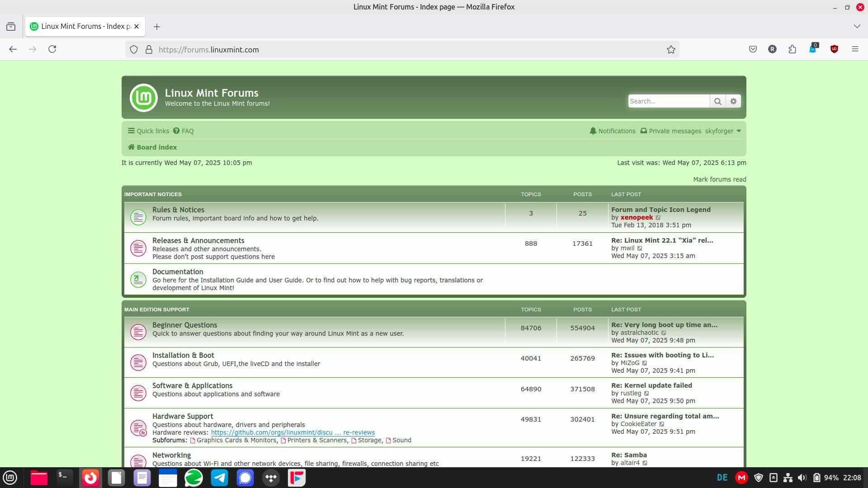868x488 pixels.
Task: Click the Releases & Announcements unread forum icon
Action: pyautogui.click(x=138, y=248)
